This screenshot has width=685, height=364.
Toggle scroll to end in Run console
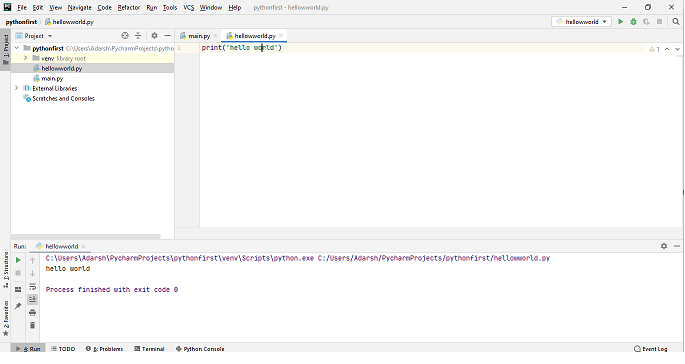coord(32,299)
